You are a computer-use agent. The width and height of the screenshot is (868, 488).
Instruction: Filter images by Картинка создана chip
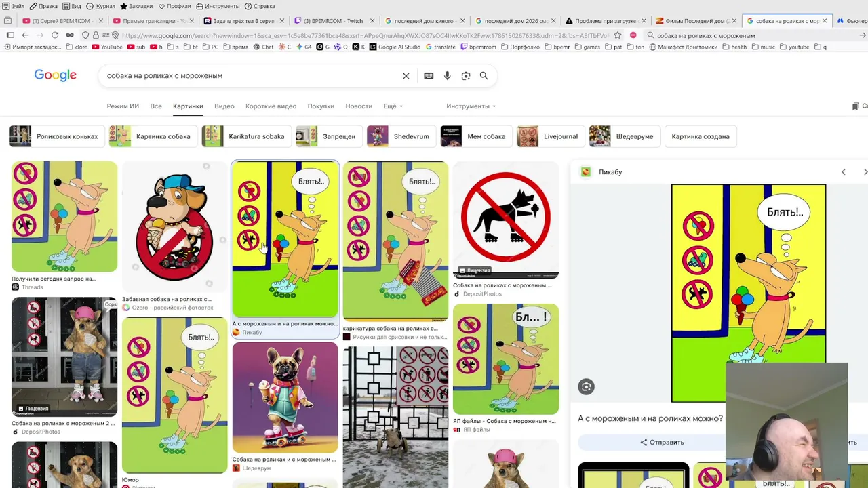coord(701,136)
